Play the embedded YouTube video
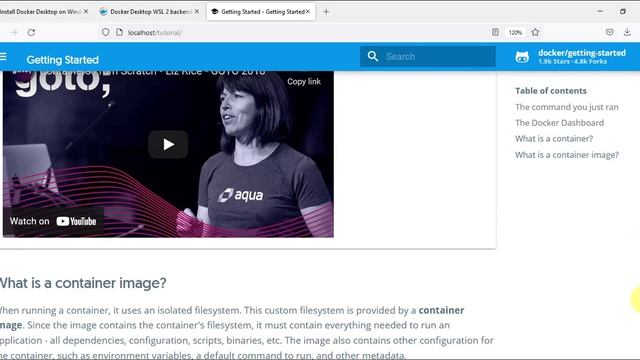 point(168,144)
